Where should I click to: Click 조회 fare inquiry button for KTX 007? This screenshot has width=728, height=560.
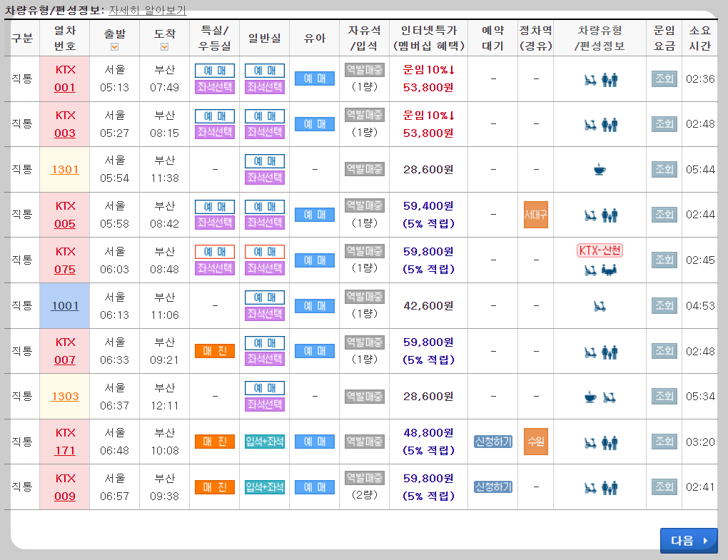point(664,350)
